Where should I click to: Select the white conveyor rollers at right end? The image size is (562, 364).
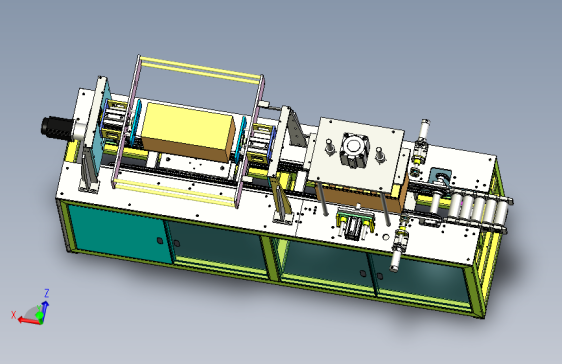477,209
